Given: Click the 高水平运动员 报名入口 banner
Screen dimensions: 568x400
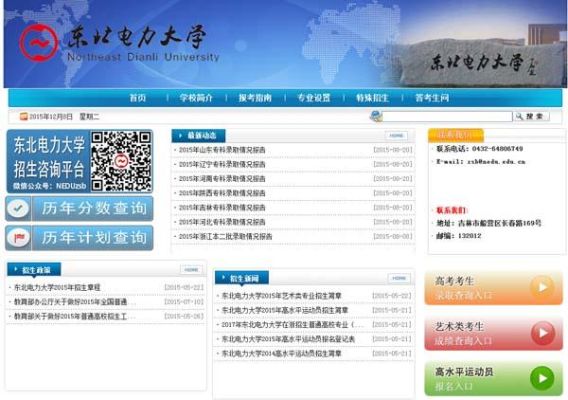Looking at the screenshot, I should tap(493, 379).
